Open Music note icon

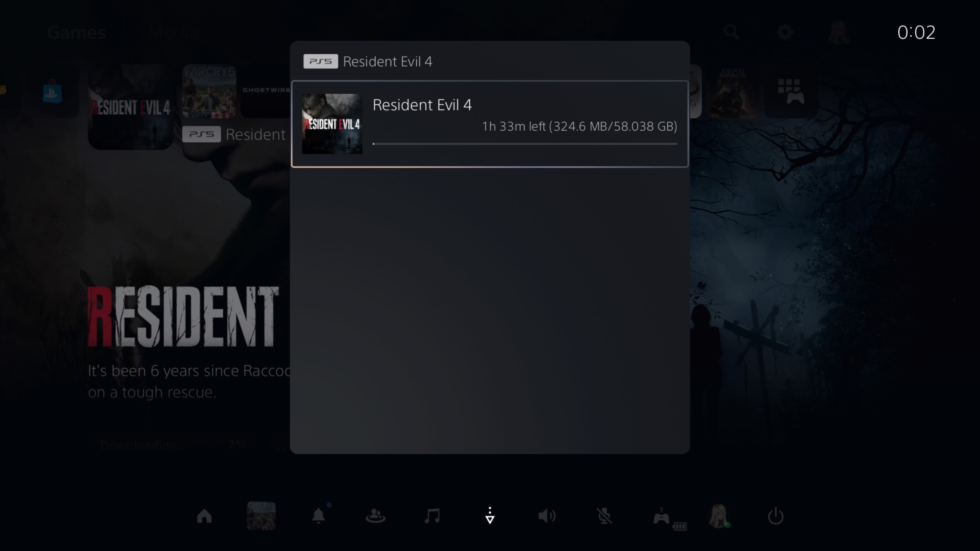[x=433, y=516]
